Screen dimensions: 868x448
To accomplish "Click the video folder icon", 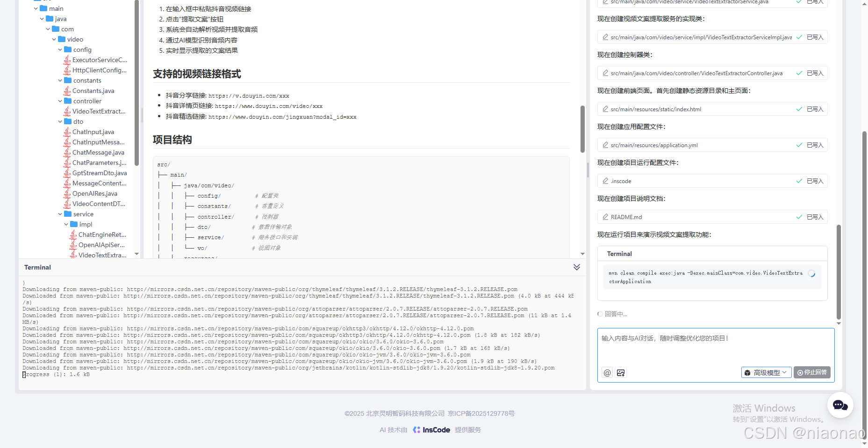I will pyautogui.click(x=62, y=39).
